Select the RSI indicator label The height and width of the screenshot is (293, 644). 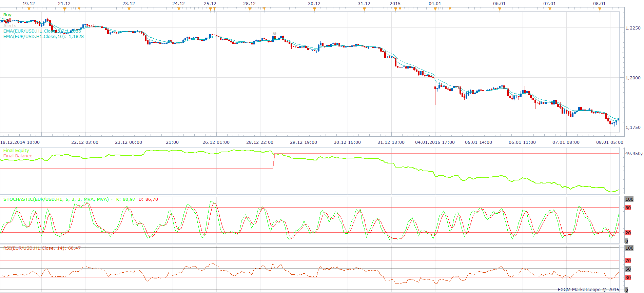click(42, 248)
